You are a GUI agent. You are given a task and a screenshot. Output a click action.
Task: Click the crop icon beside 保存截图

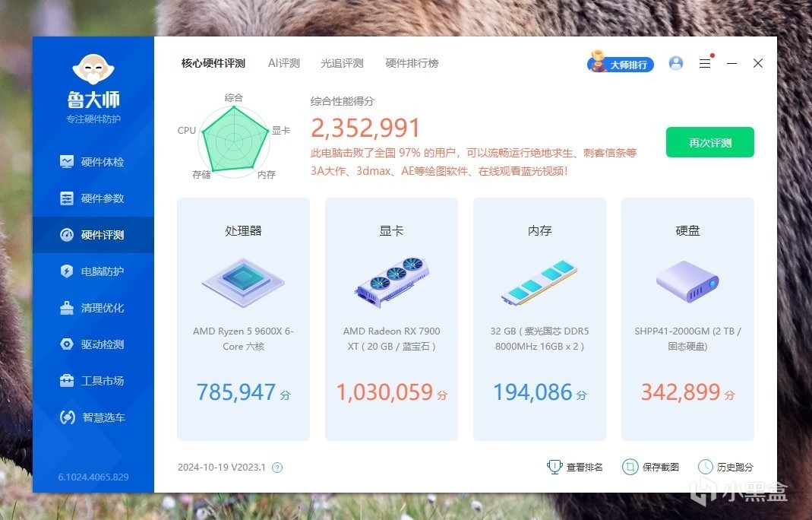630,467
